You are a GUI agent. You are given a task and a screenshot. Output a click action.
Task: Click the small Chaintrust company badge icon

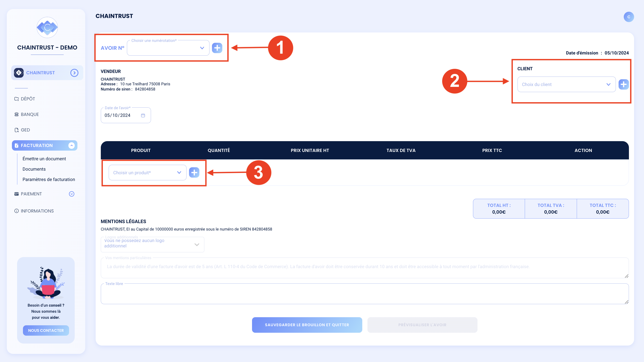pyautogui.click(x=19, y=73)
